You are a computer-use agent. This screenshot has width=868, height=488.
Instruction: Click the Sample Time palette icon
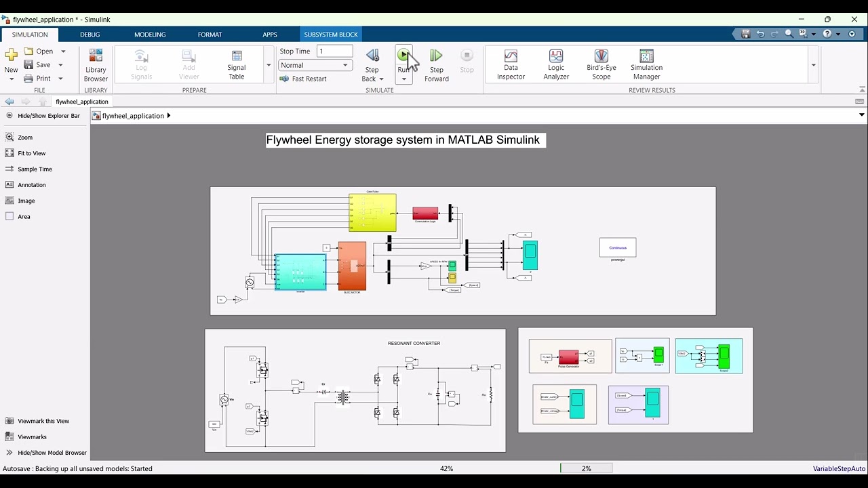[x=9, y=169]
